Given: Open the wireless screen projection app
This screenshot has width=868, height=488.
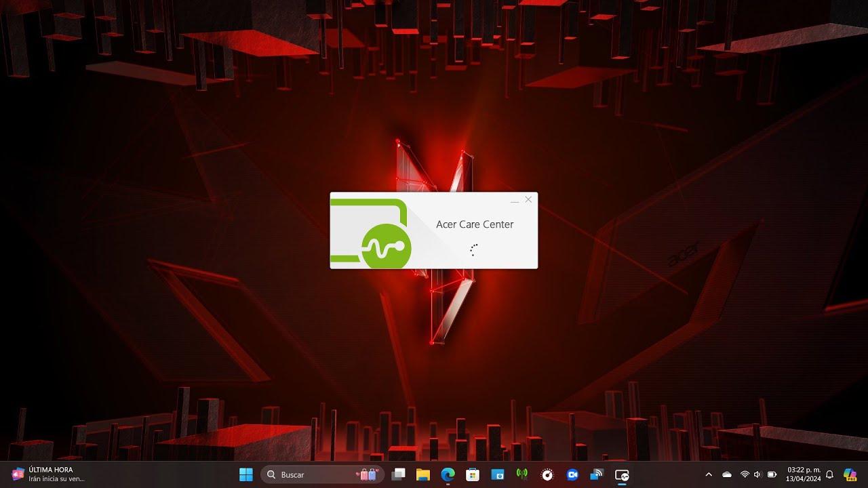Looking at the screenshot, I should (596, 474).
